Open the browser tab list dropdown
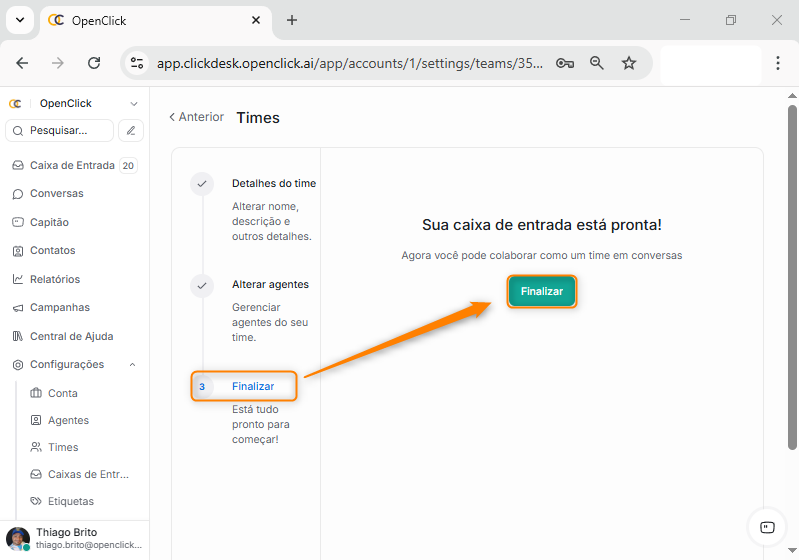 point(19,20)
